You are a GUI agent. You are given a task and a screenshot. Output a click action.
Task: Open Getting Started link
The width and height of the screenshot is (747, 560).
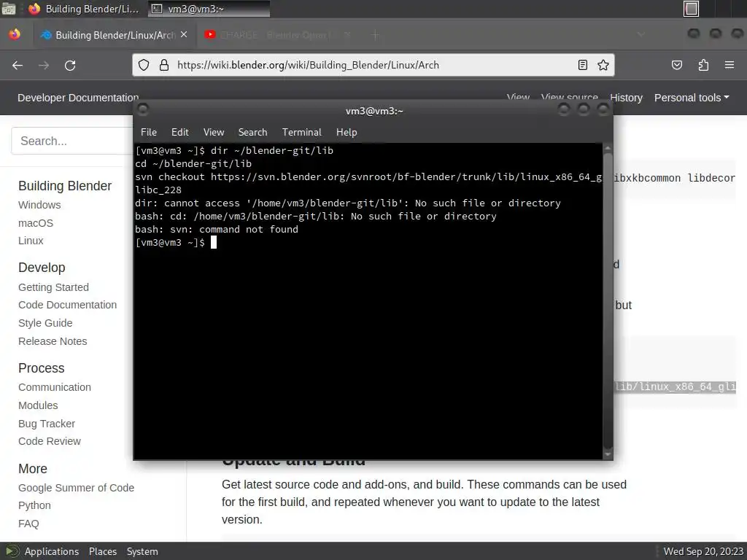(x=53, y=287)
